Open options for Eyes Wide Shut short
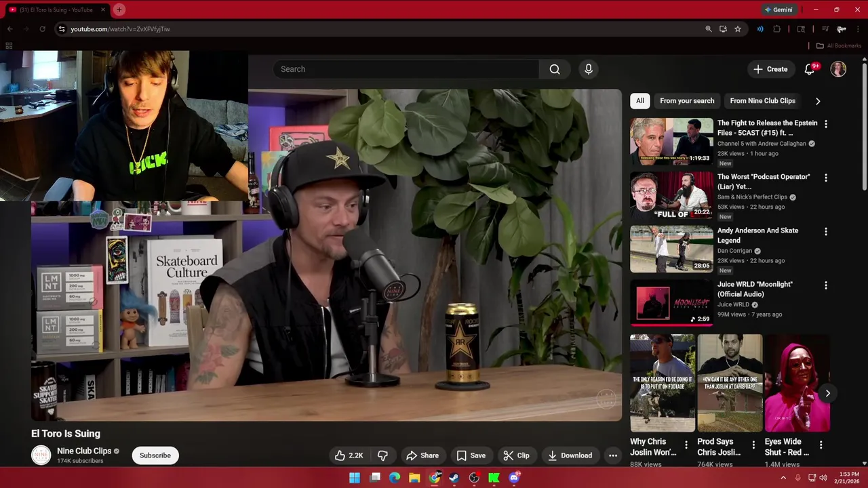Screen dimensions: 868x488 (821, 445)
